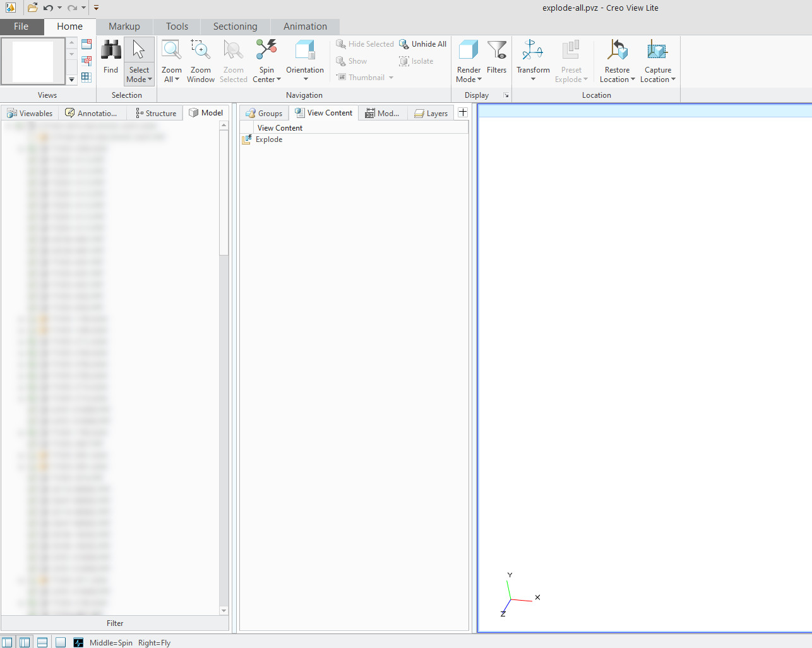Toggle the horizontal split layout view
Screen dimensions: 812x648
(42, 642)
